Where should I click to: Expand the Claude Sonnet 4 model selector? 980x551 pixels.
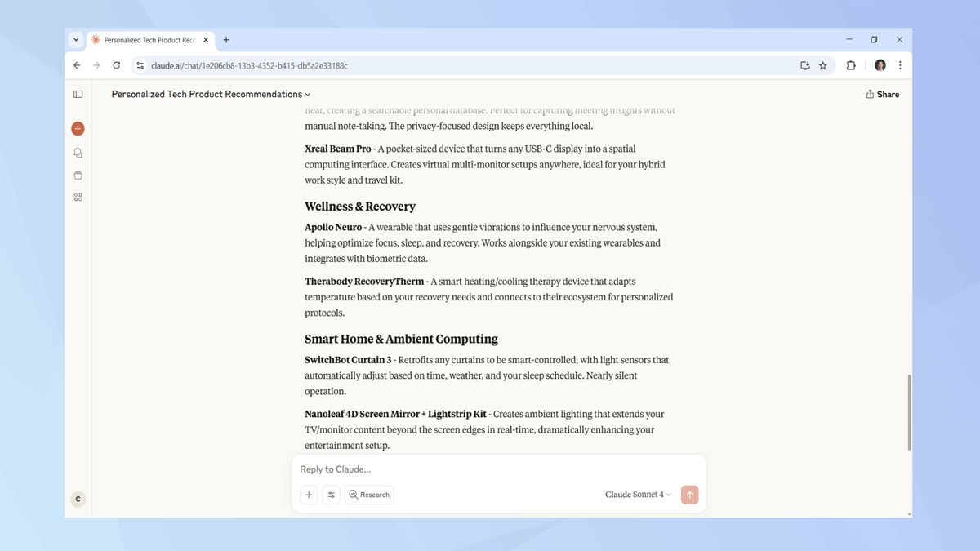pos(638,495)
